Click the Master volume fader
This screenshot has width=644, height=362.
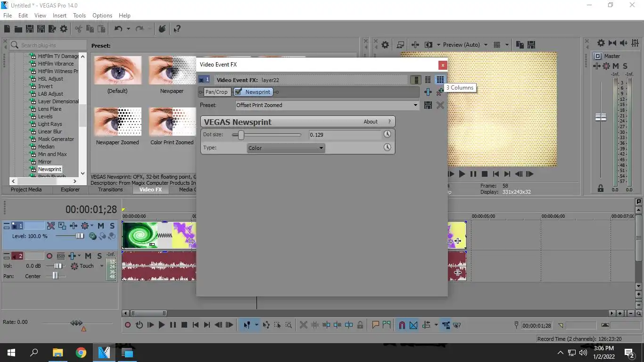coord(601,117)
